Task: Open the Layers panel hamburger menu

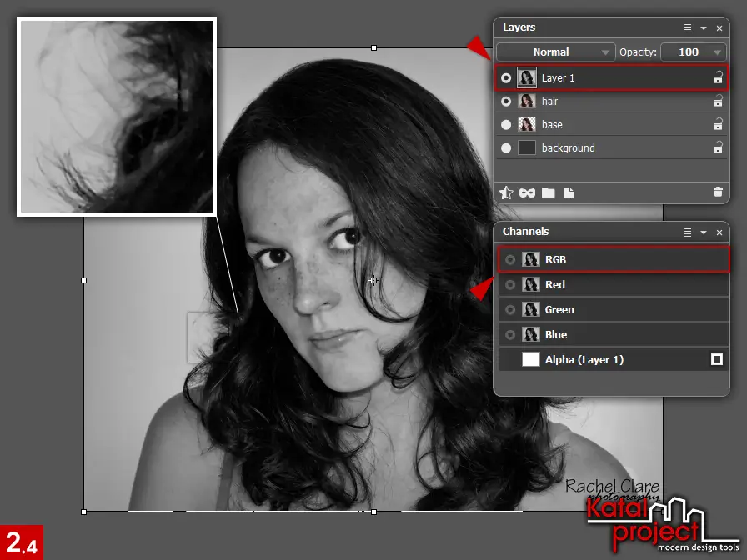Action: pyautogui.click(x=688, y=27)
